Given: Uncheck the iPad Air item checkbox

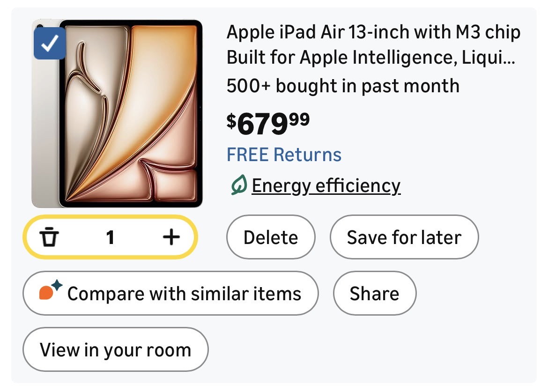Looking at the screenshot, I should (49, 44).
